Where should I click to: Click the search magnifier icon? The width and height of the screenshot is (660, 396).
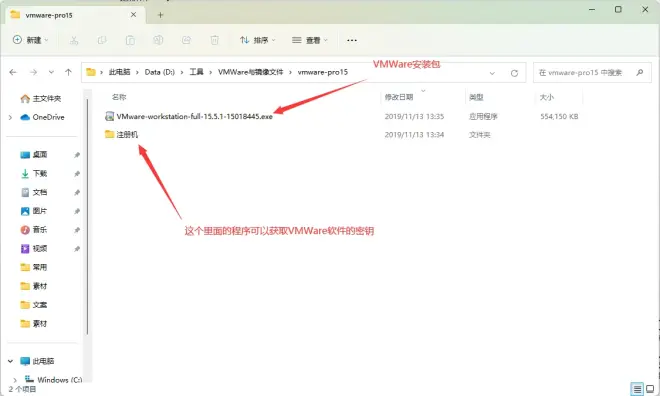[640, 73]
